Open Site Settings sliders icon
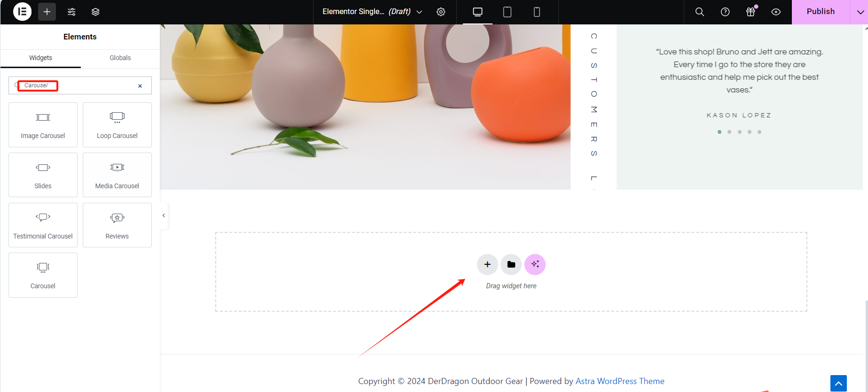The height and width of the screenshot is (392, 868). point(71,12)
